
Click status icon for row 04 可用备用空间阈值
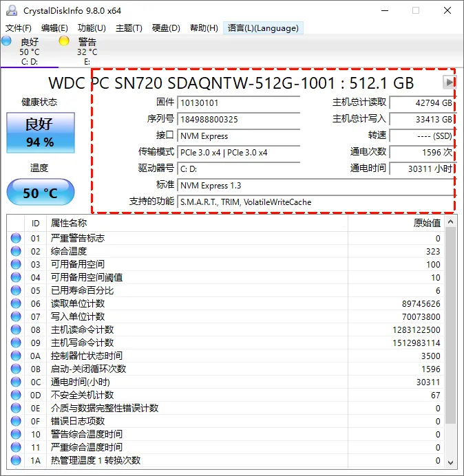[x=16, y=277]
